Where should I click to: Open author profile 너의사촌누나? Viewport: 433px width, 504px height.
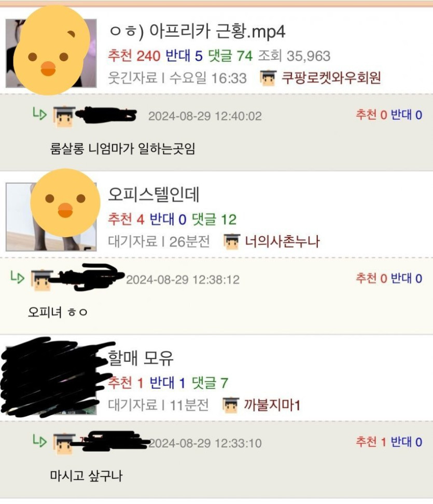point(282,241)
